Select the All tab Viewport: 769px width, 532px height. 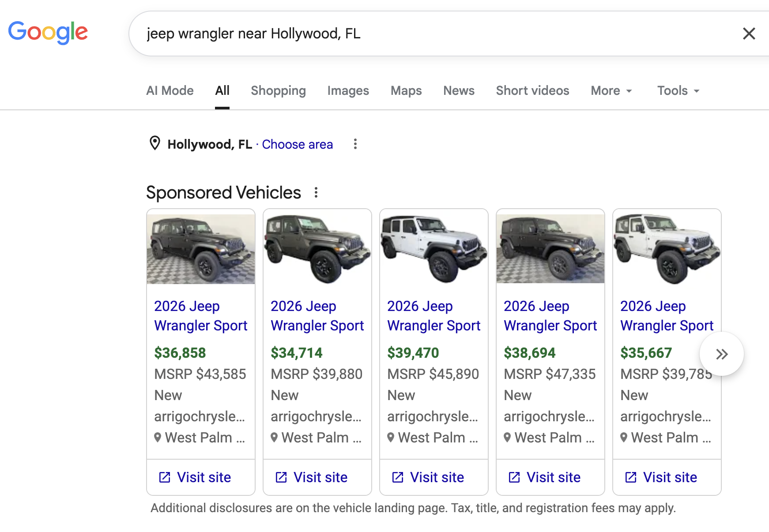222,90
